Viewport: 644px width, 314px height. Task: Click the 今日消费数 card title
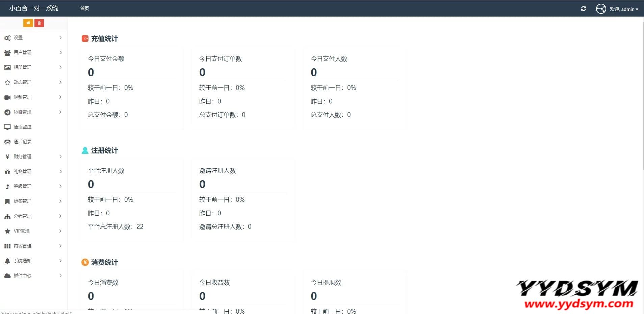(x=103, y=283)
